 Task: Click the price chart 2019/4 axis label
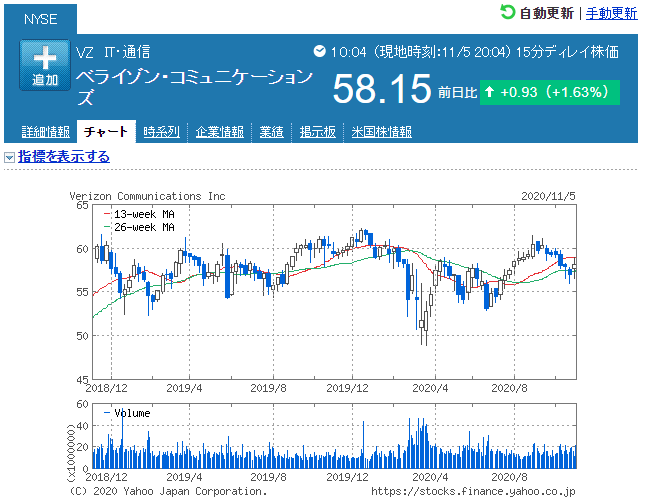(184, 388)
